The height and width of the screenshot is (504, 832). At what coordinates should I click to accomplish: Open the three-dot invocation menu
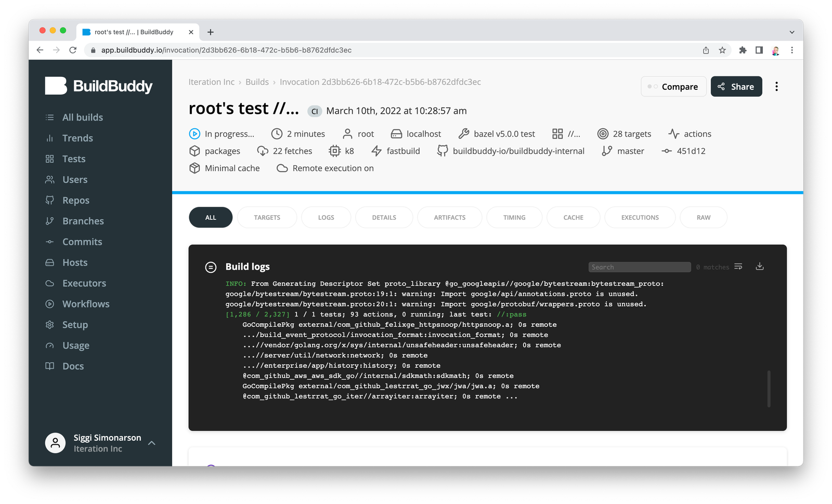(x=776, y=87)
